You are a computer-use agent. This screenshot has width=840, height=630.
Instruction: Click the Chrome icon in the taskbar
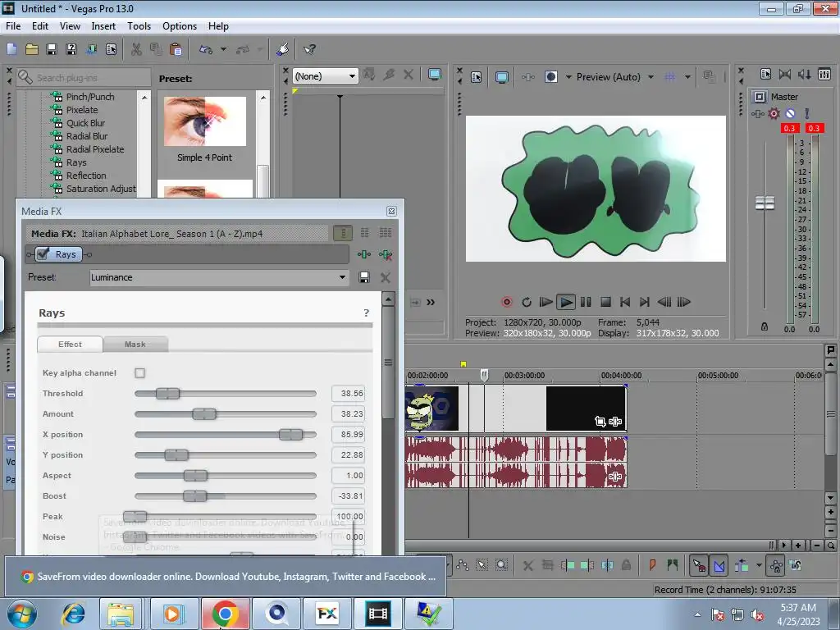[x=225, y=614]
